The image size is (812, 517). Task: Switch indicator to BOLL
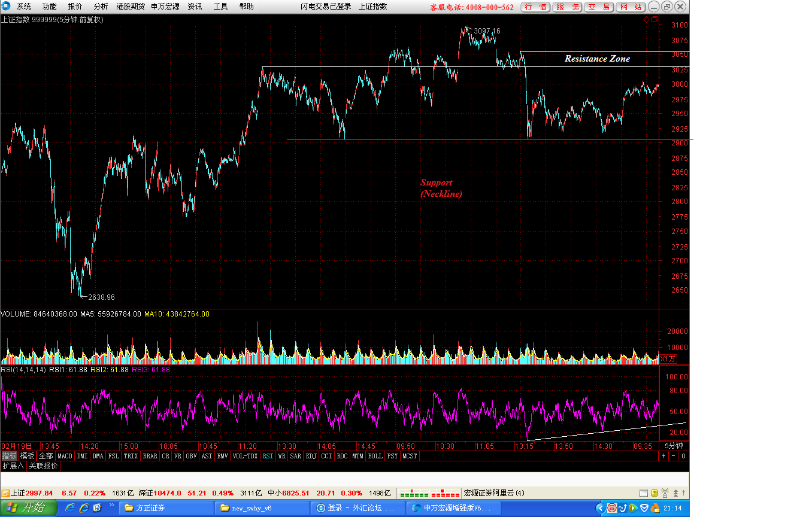point(375,456)
